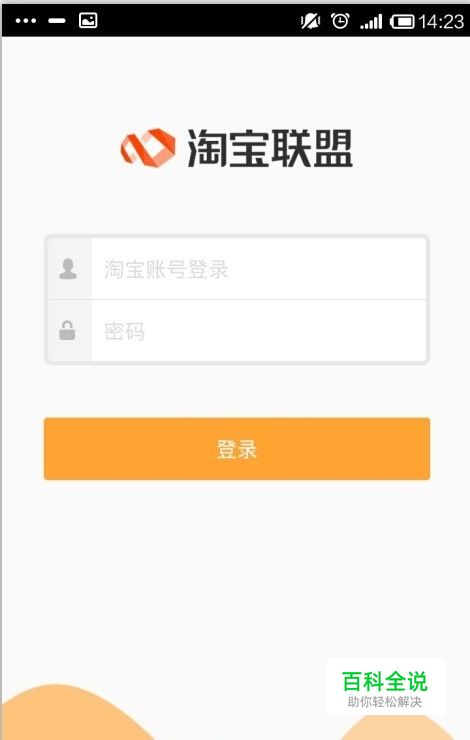Focus the 淘宝账号登录 account field
This screenshot has height=740, width=470.
tap(259, 269)
